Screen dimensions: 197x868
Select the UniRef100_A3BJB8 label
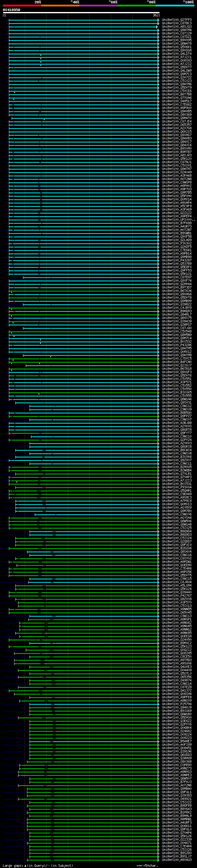click(177, 423)
